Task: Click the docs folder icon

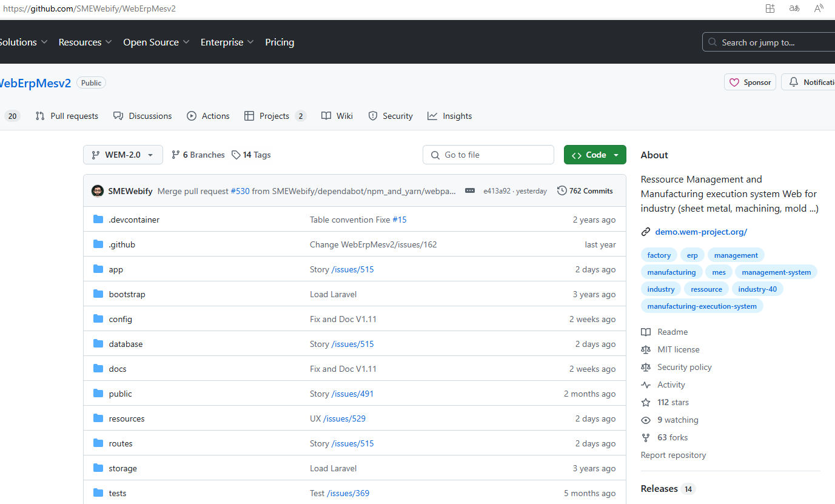Action: tap(98, 369)
